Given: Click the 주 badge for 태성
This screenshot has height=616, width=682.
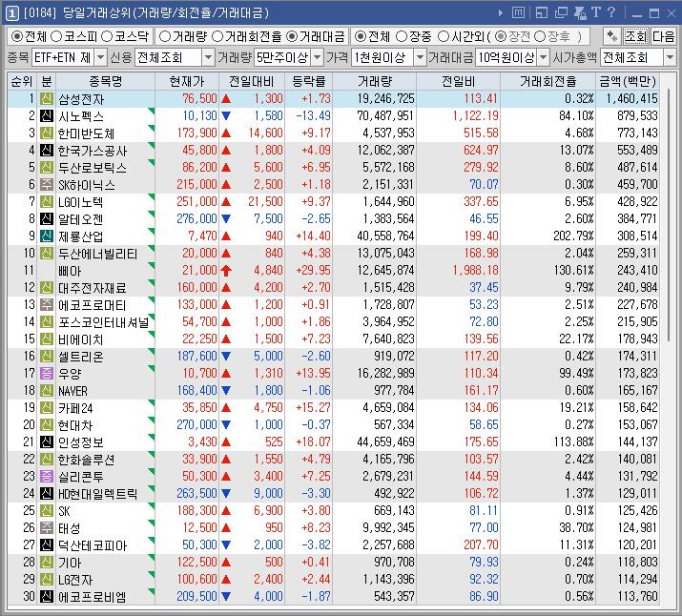Looking at the screenshot, I should pyautogui.click(x=47, y=527).
